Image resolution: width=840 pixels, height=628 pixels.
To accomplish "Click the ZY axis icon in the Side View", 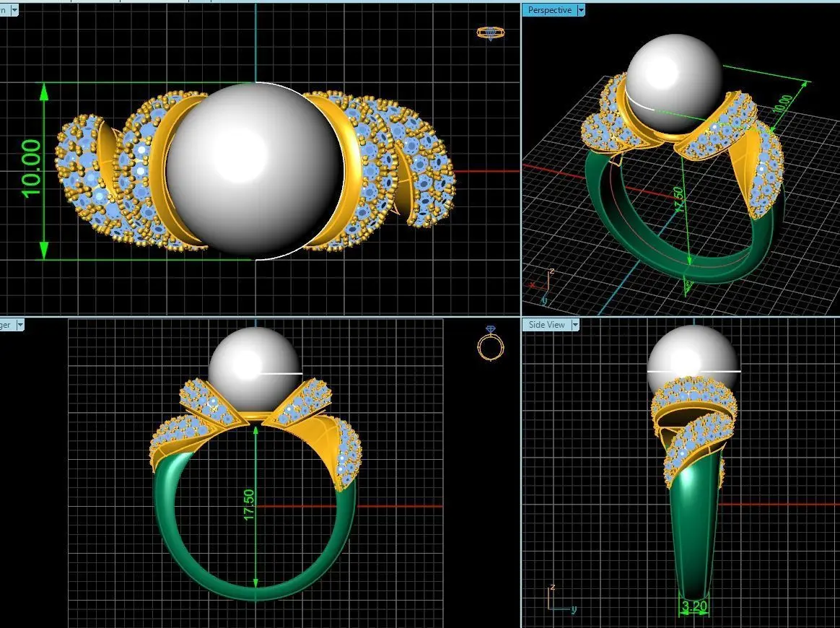I will pos(561,598).
